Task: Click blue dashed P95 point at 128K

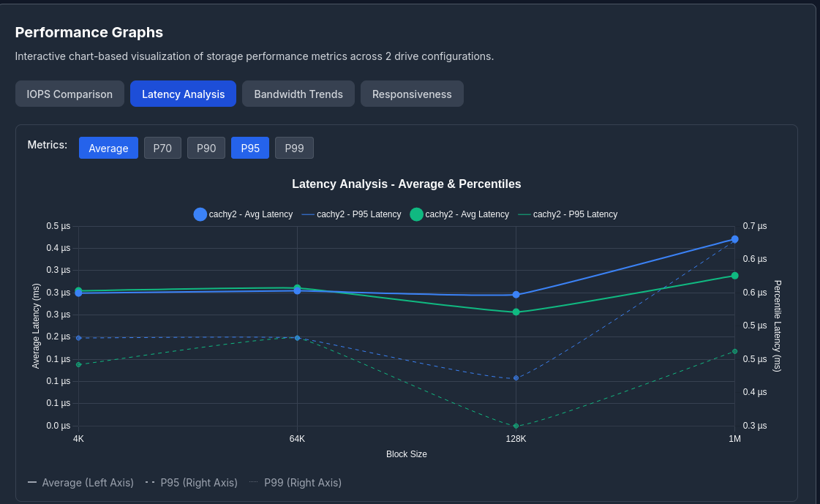Action: click(516, 378)
